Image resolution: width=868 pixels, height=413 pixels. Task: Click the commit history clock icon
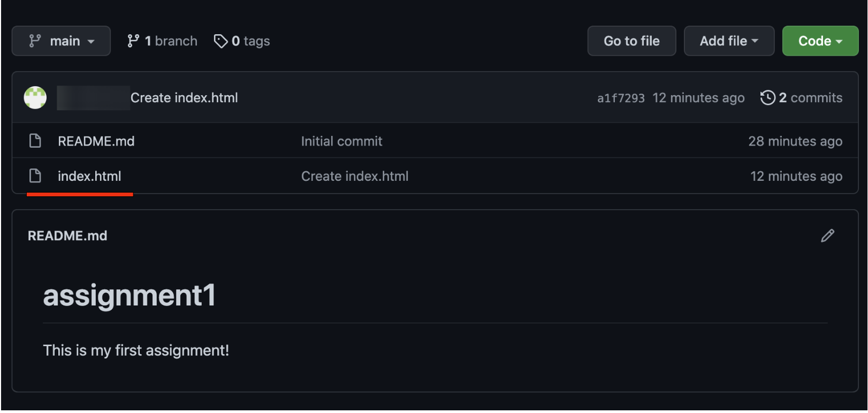[767, 98]
